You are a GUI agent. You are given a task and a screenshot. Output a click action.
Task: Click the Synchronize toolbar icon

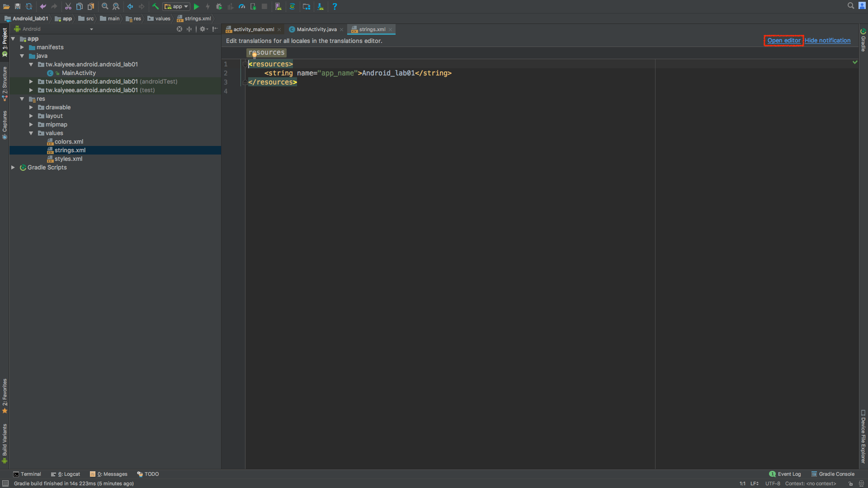point(29,6)
